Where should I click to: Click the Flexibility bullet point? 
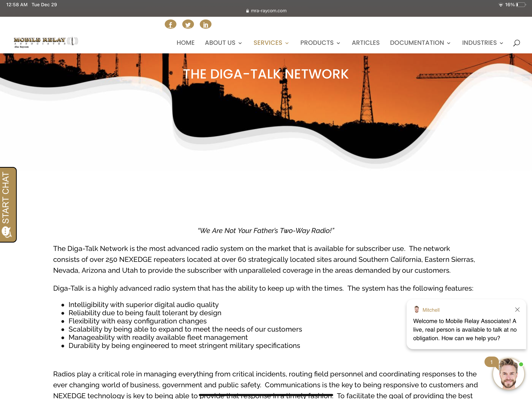(x=137, y=321)
